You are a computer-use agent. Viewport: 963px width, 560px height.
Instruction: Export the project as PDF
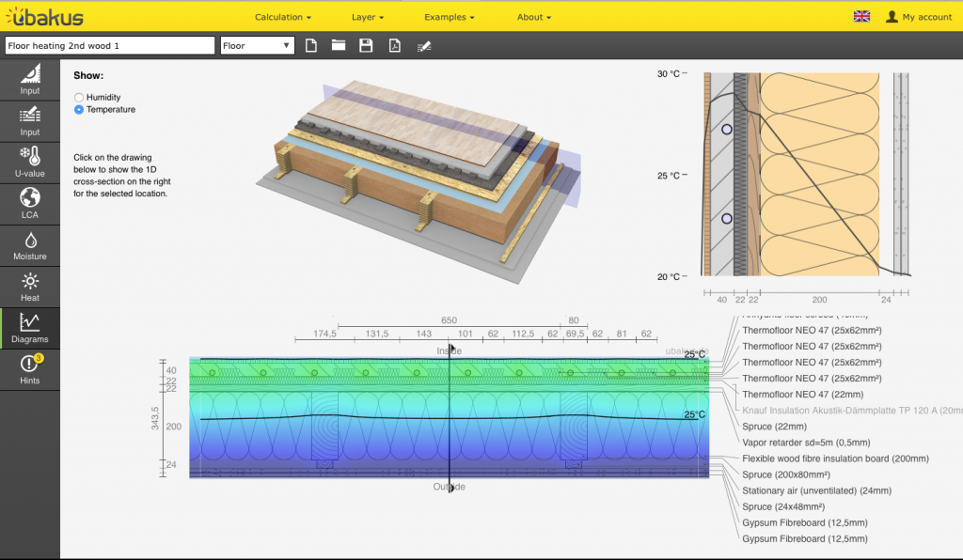pos(395,45)
